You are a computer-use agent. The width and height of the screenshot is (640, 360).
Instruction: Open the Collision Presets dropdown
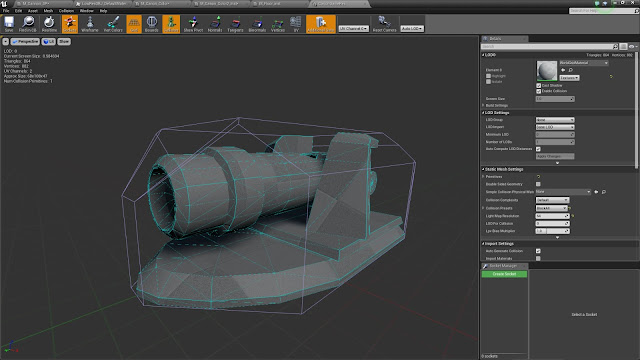coord(551,208)
